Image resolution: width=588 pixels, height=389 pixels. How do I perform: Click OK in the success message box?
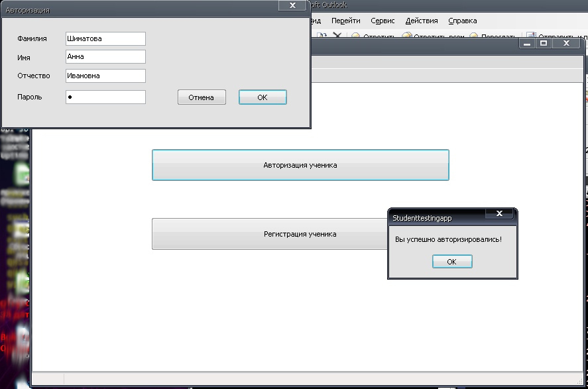[x=452, y=262]
